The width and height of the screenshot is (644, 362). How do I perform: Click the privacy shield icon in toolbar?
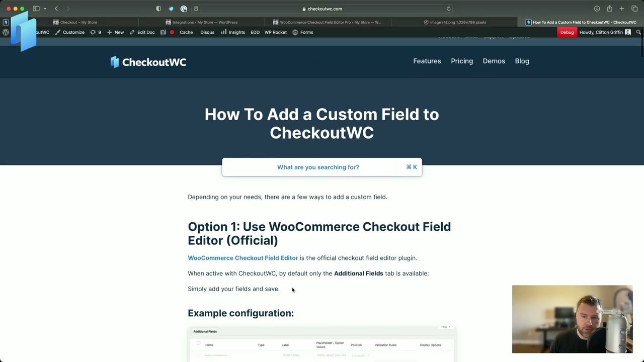(158, 9)
